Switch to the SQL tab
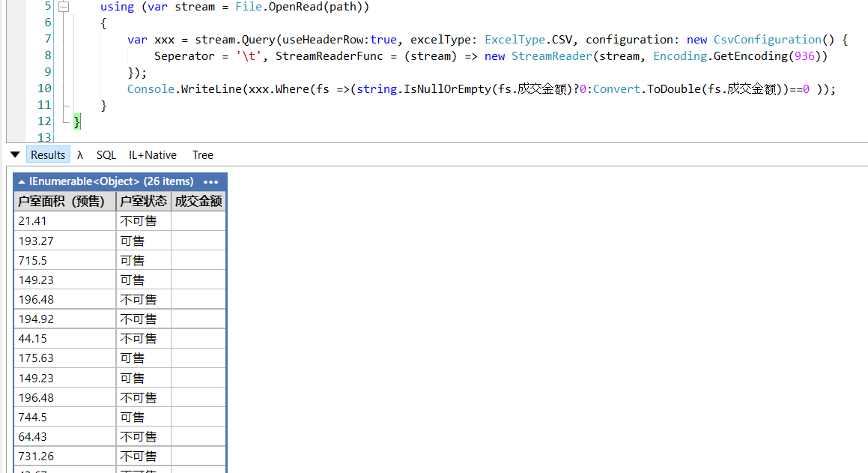The width and height of the screenshot is (868, 473). coord(106,155)
